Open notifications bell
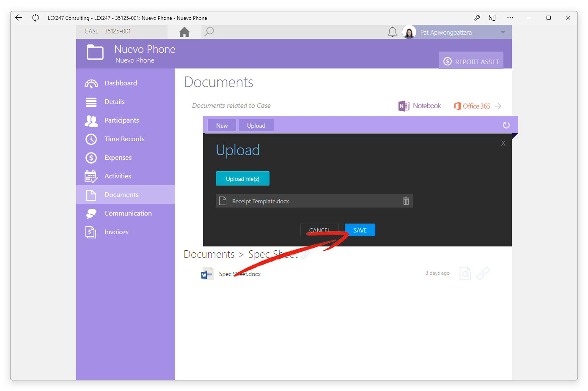The height and width of the screenshot is (391, 588). pos(393,32)
